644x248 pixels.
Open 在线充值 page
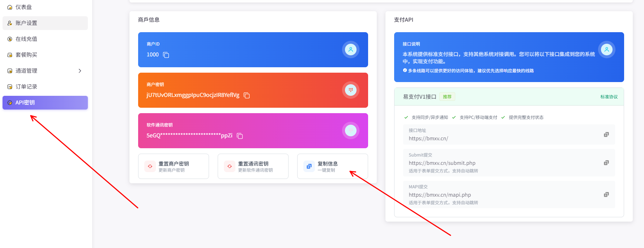[45, 39]
